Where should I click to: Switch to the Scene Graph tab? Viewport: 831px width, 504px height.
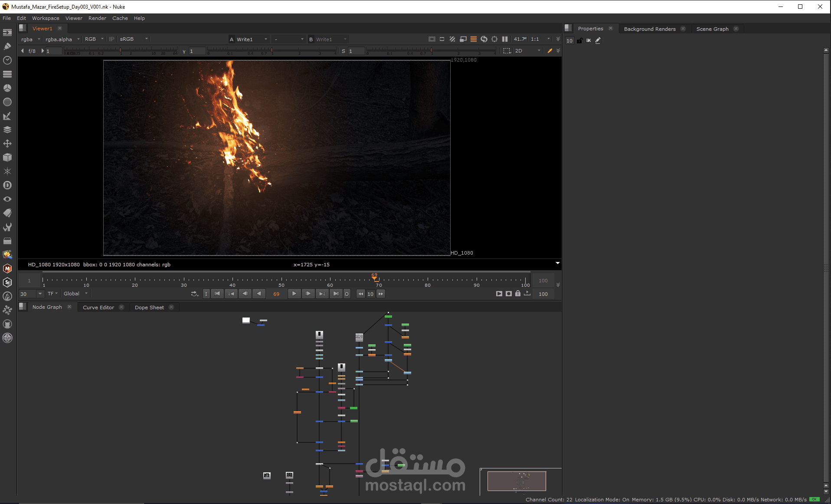(712, 29)
